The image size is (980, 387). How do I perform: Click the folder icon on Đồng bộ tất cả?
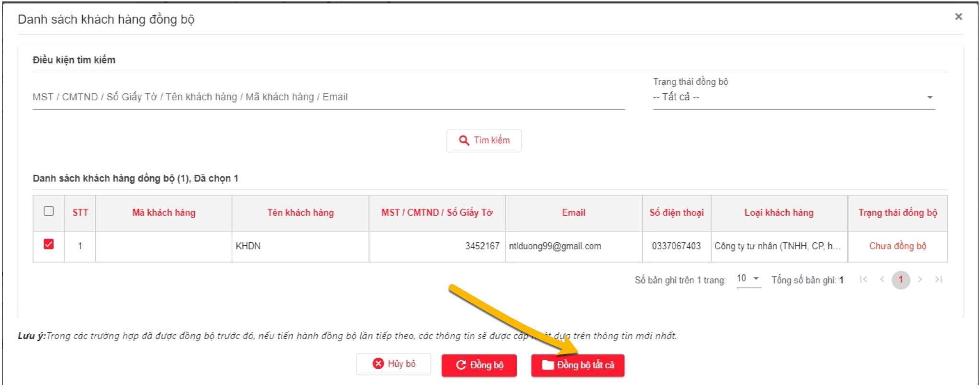(x=547, y=365)
